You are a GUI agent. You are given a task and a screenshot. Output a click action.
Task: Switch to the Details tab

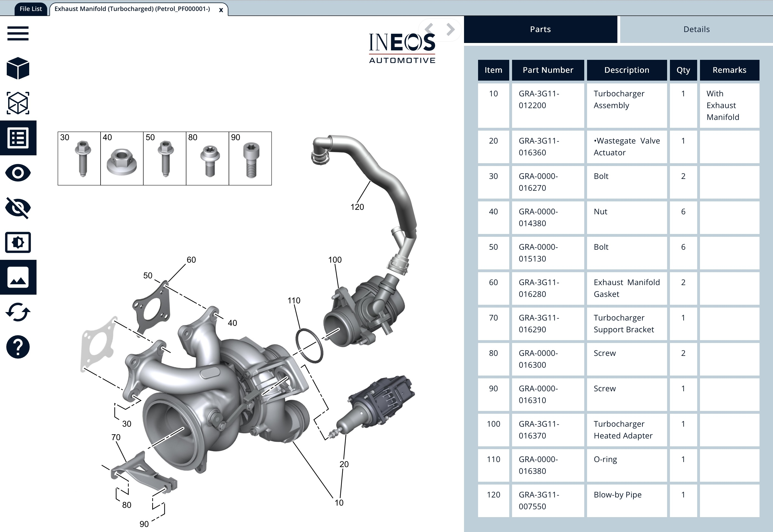point(696,29)
